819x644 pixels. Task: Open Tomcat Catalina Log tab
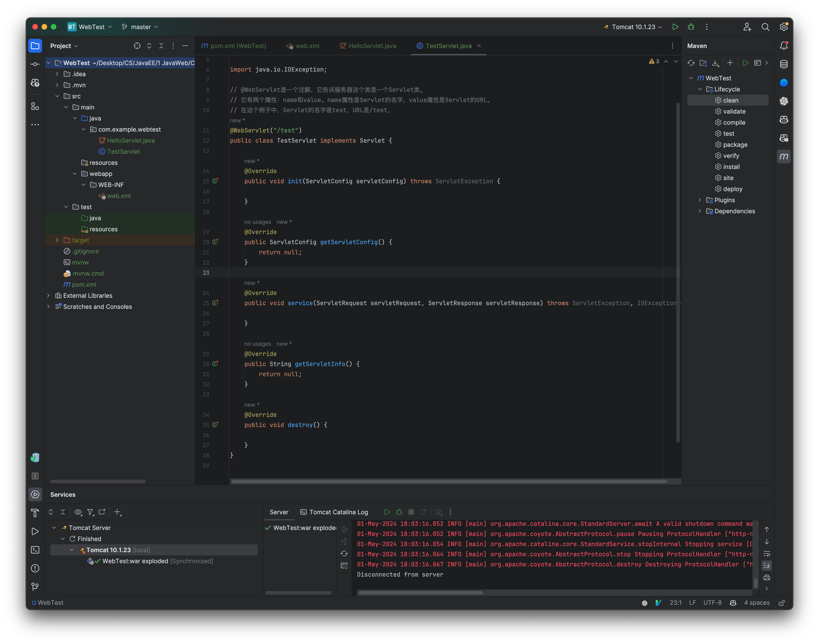tap(334, 512)
